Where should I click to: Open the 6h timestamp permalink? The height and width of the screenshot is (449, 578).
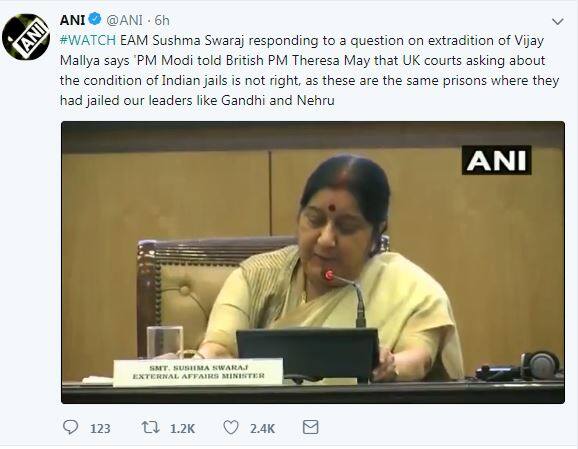click(162, 20)
